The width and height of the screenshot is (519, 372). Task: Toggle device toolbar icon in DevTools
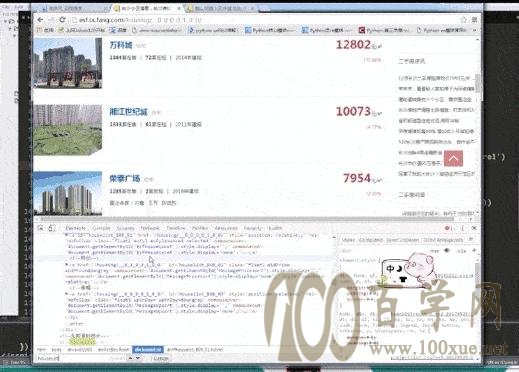(x=52, y=228)
